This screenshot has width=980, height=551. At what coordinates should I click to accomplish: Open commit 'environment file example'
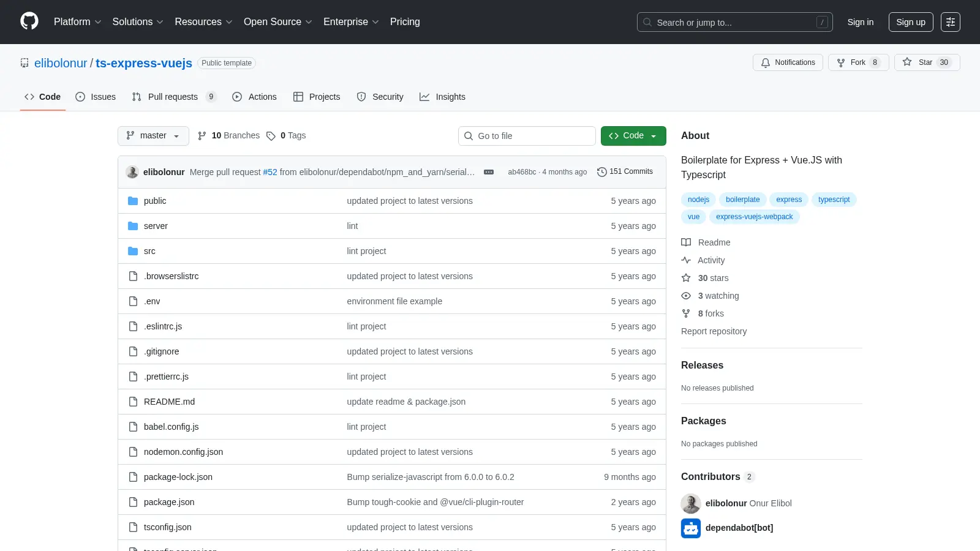coord(394,301)
